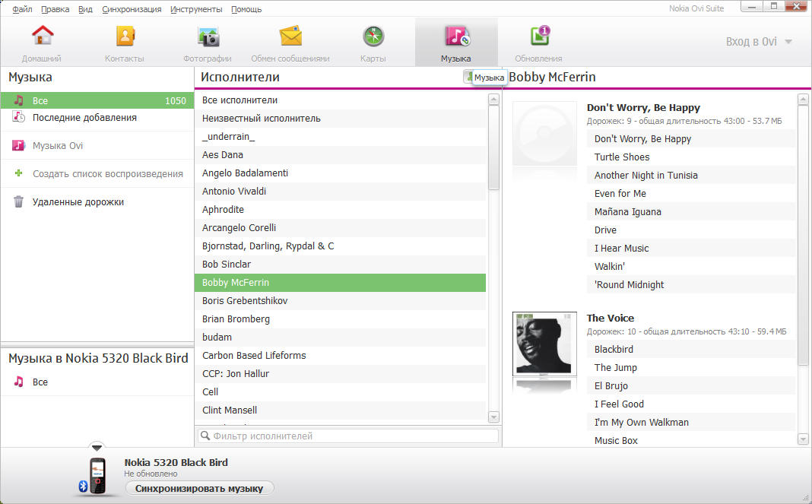
Task: Select track I Hear Music
Action: 691,248
